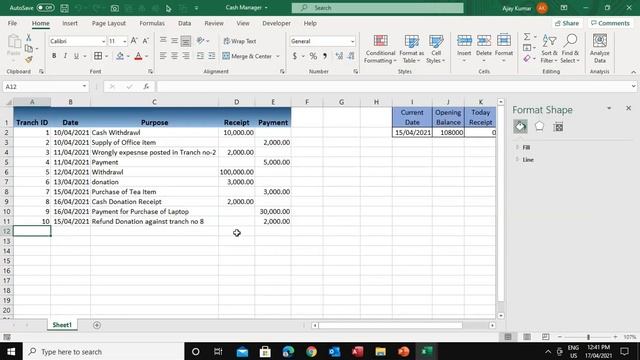Click the Search box in title bar
This screenshot has height=360, width=640.
[x=378, y=8]
